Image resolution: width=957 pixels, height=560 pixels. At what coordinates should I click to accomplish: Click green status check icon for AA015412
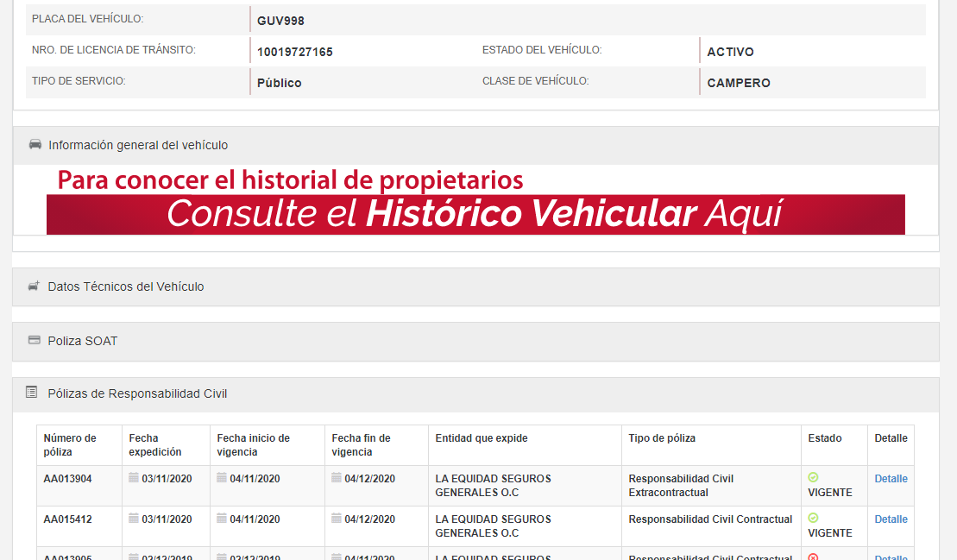[x=813, y=519]
